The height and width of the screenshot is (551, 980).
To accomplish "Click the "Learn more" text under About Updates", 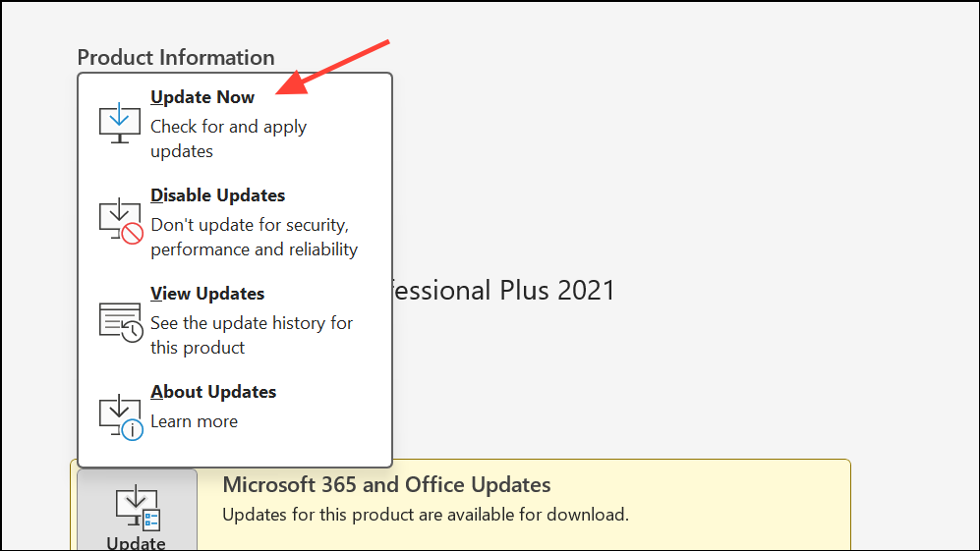I will pos(194,421).
